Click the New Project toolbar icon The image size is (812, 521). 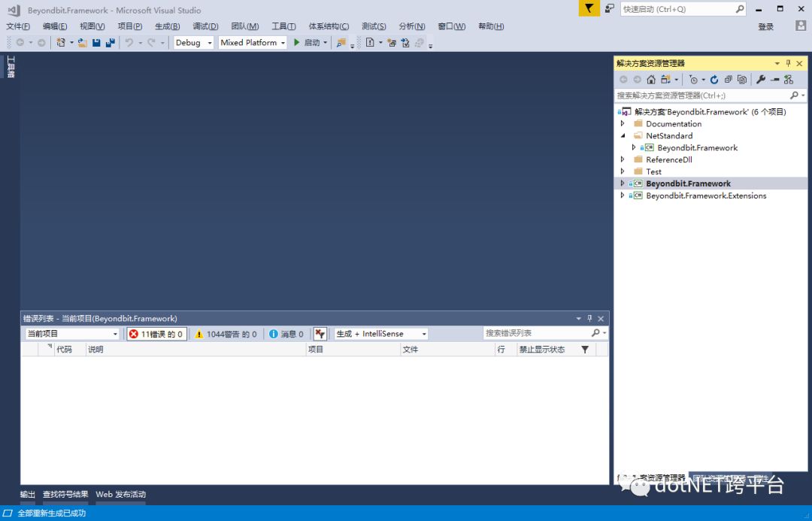pyautogui.click(x=61, y=42)
